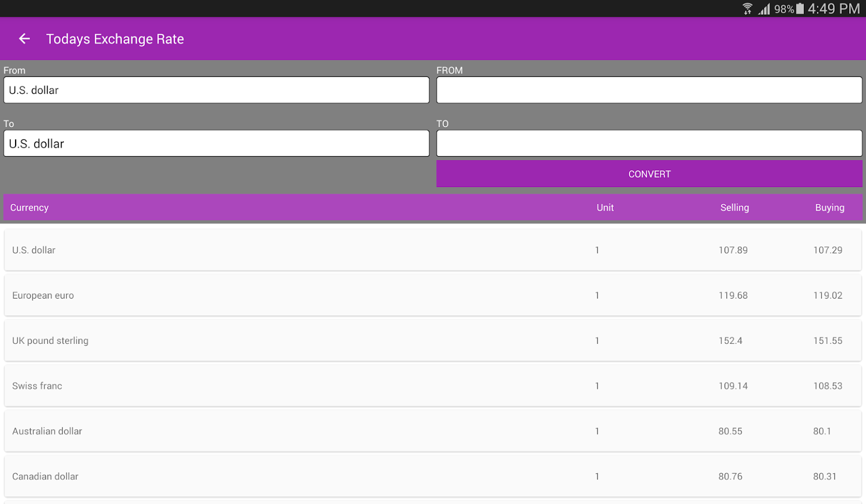The height and width of the screenshot is (504, 866).
Task: Select the UK pound sterling row
Action: (433, 340)
